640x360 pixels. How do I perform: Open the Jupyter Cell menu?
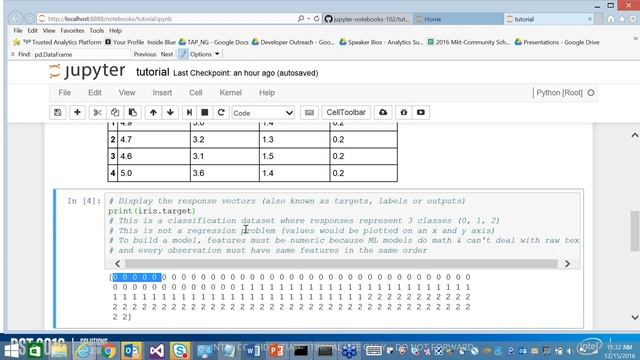[196, 93]
